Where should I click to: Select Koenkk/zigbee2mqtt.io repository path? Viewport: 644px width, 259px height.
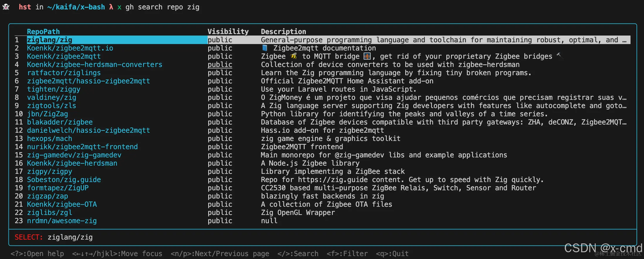70,48
